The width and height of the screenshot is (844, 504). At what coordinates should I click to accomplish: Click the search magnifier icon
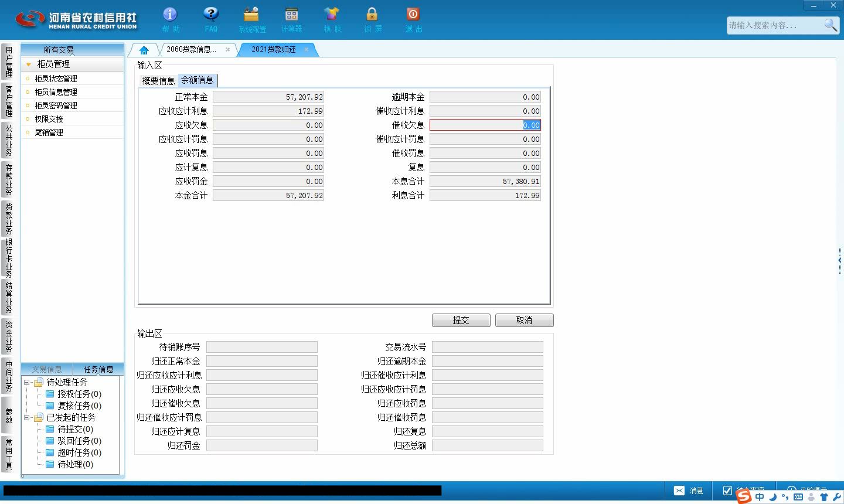tap(830, 25)
